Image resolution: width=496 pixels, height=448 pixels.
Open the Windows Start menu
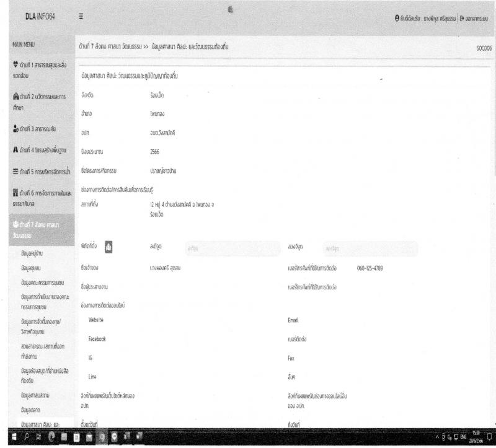click(14, 437)
